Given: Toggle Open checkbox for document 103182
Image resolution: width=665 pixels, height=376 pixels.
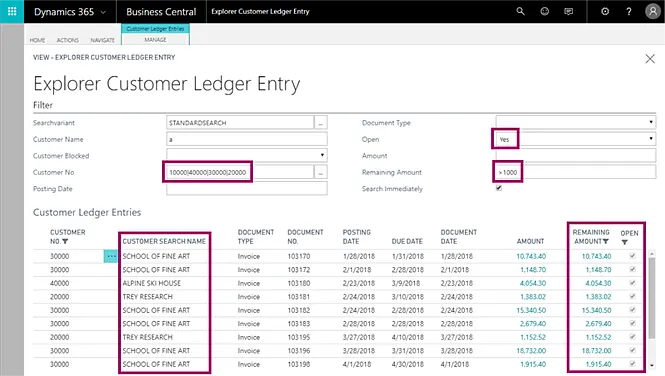Looking at the screenshot, I should tap(632, 310).
